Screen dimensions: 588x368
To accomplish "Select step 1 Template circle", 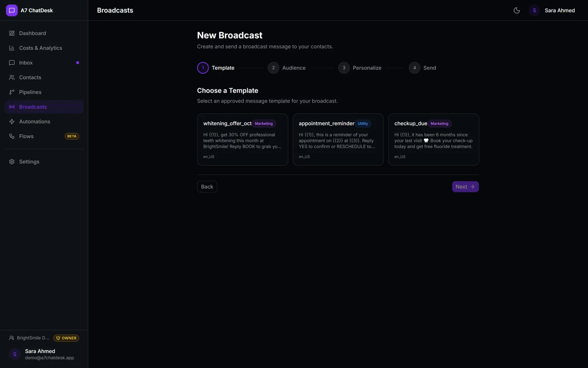I will [203, 68].
